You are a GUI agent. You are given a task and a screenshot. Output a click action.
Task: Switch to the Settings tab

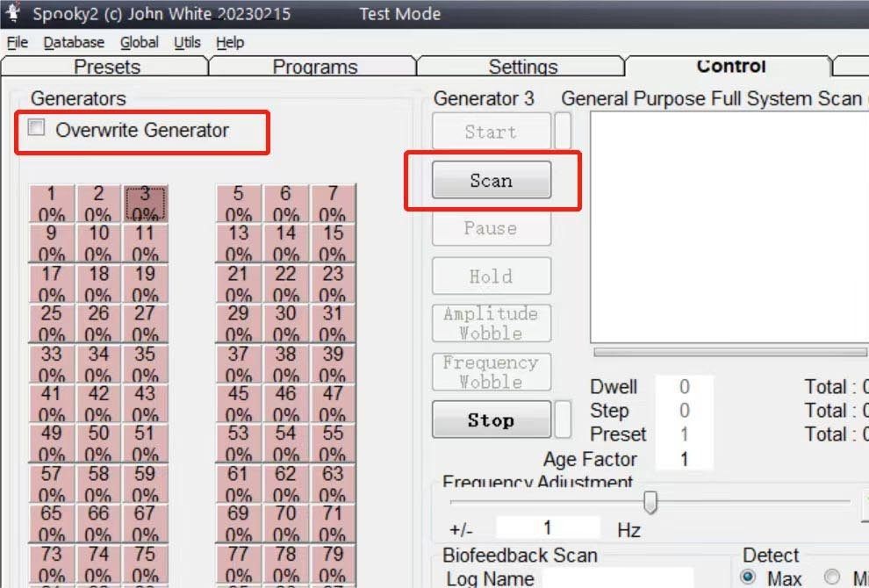pyautogui.click(x=522, y=66)
